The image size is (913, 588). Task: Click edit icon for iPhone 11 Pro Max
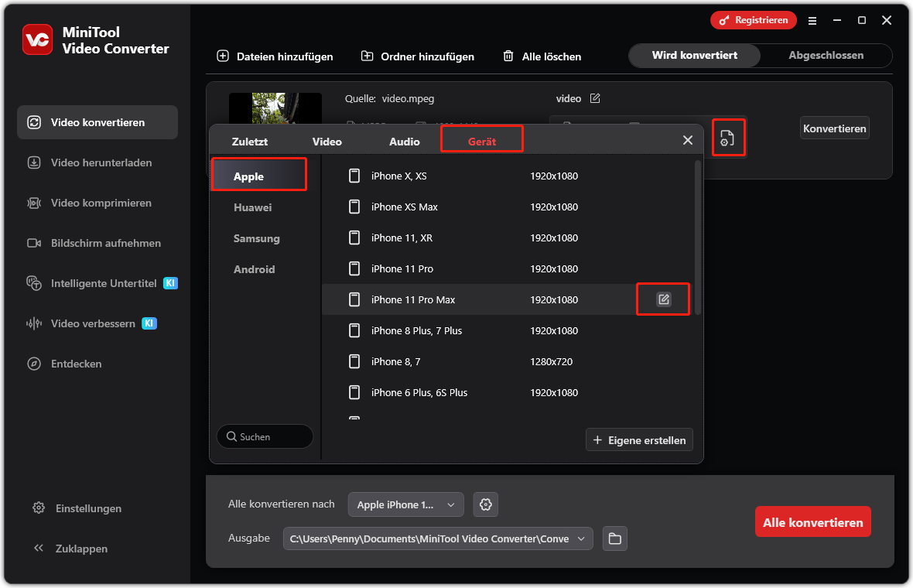pyautogui.click(x=663, y=299)
